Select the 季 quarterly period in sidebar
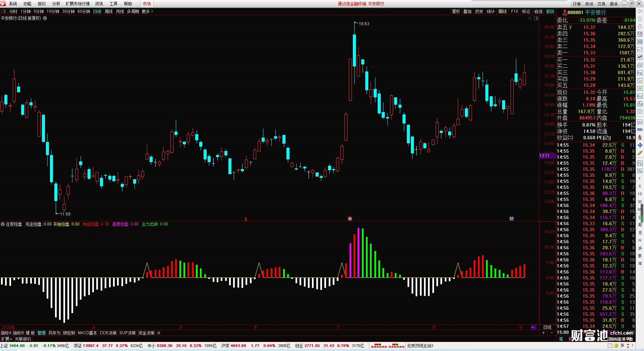Viewport: 644px width, 351px height. pyautogui.click(x=640, y=256)
